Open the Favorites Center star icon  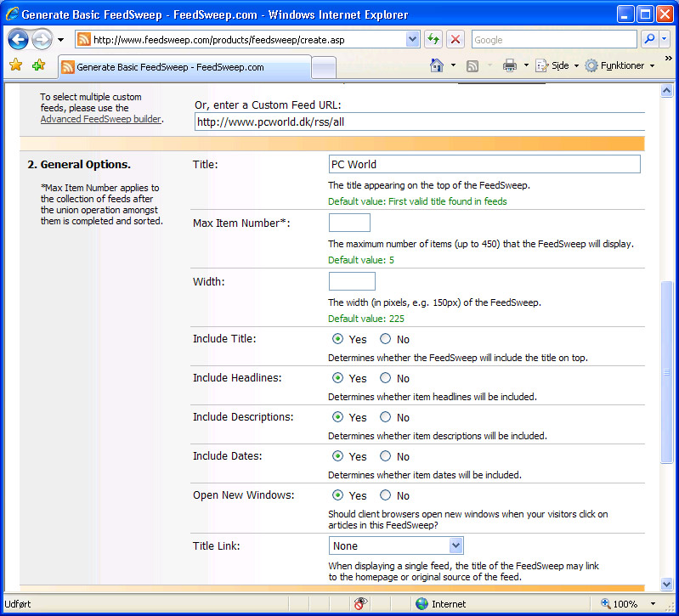tap(15, 65)
